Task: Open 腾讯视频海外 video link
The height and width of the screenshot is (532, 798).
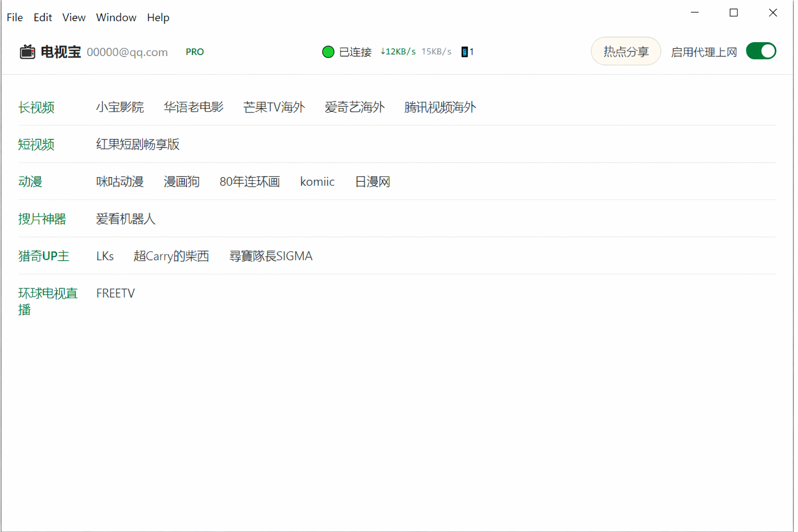Action: (x=440, y=108)
